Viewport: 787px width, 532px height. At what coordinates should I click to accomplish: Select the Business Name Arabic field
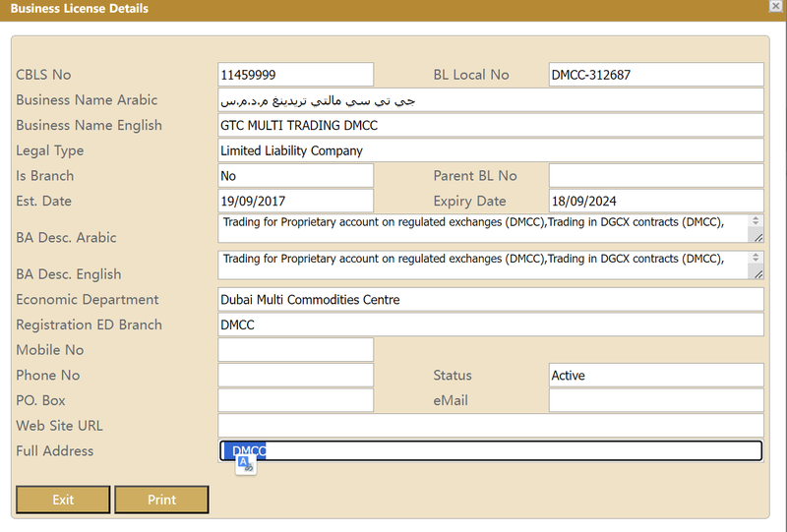pos(491,100)
